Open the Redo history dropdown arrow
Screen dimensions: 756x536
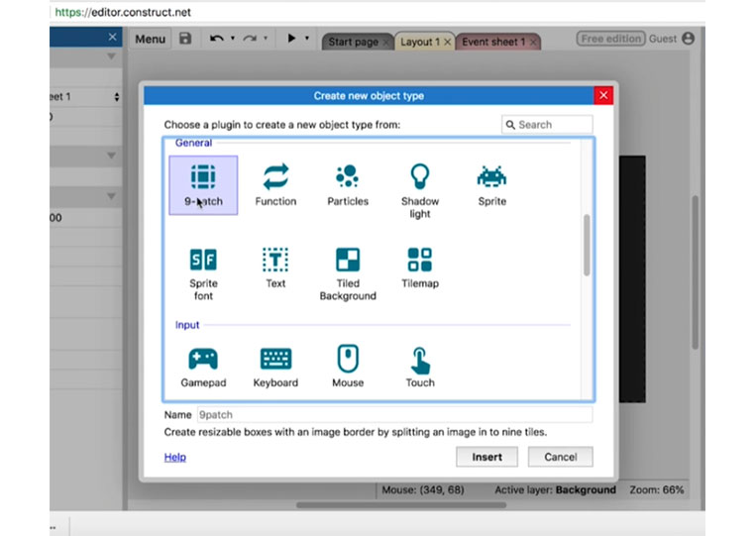(x=266, y=38)
